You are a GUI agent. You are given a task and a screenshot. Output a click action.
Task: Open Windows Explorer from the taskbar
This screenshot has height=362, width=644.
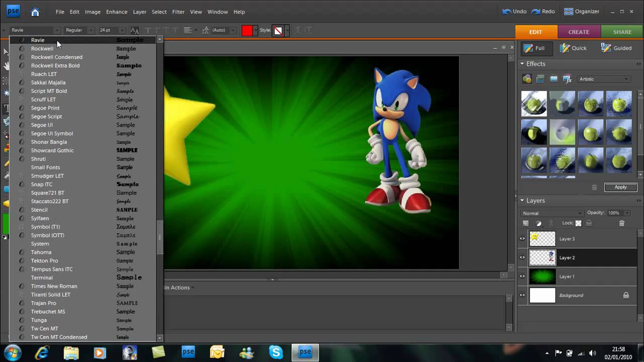tap(71, 352)
